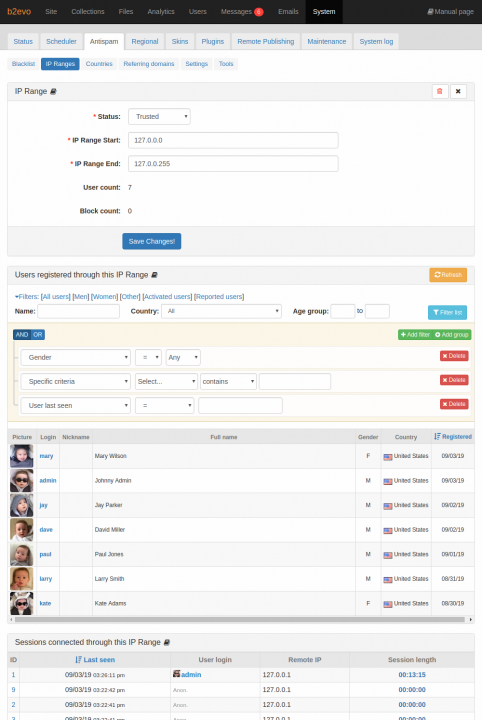The image size is (482, 720).
Task: Click the Save Changes! button
Action: tap(151, 241)
